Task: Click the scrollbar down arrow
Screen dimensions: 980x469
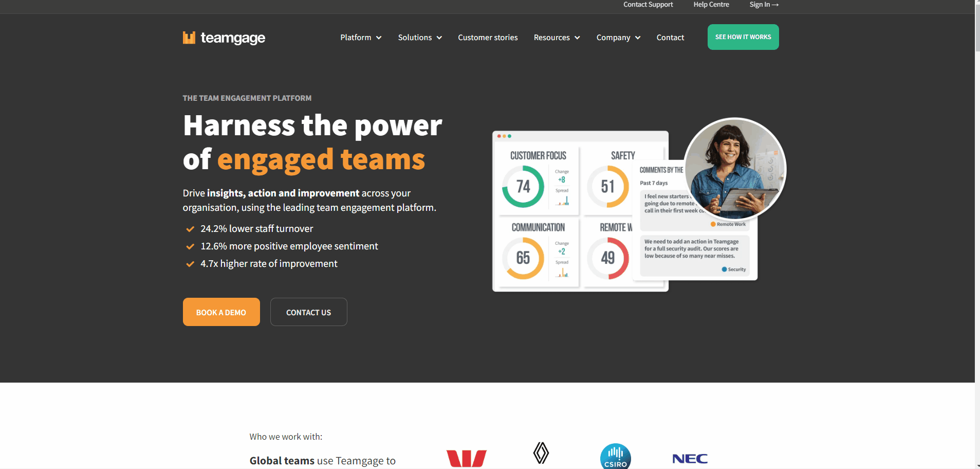Action: tap(977, 465)
